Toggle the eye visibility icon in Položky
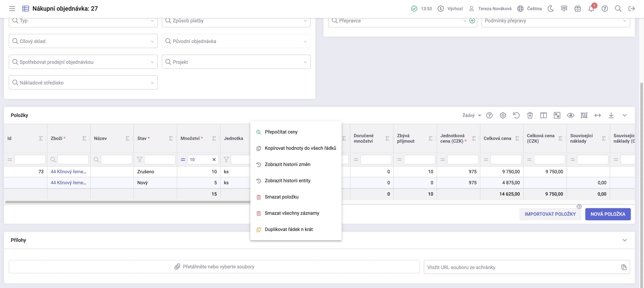Viewport: 644px width, 288px height. pos(570,115)
